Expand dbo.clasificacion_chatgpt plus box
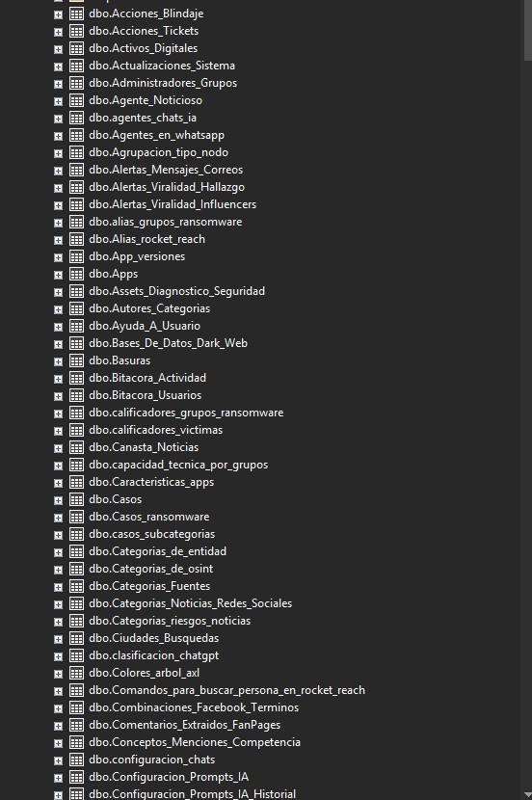532x800 pixels. point(58,656)
